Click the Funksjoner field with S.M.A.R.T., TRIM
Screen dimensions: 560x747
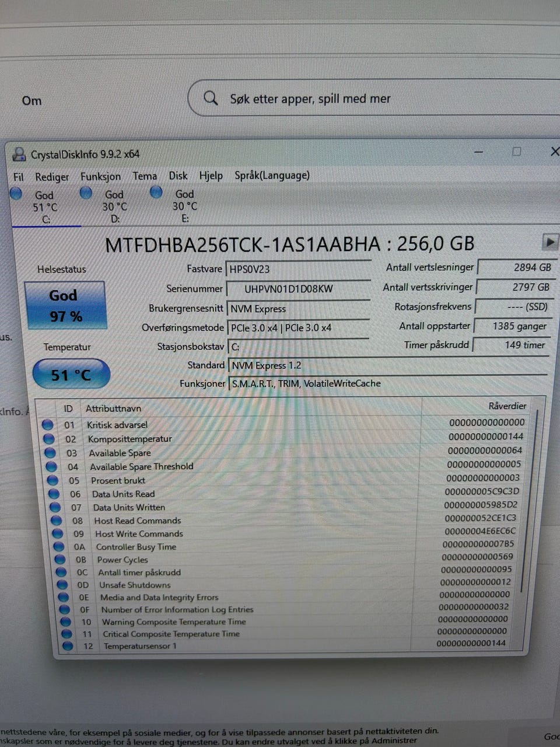(388, 383)
